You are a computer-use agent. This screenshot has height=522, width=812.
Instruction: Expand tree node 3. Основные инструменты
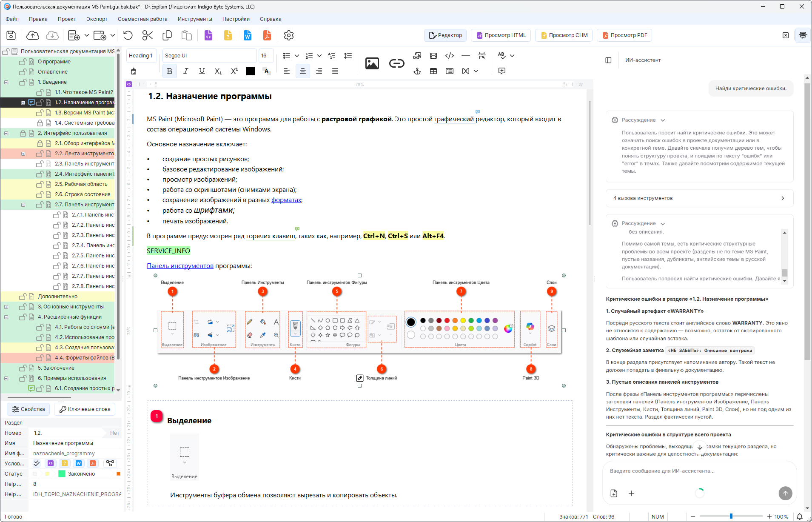point(6,307)
